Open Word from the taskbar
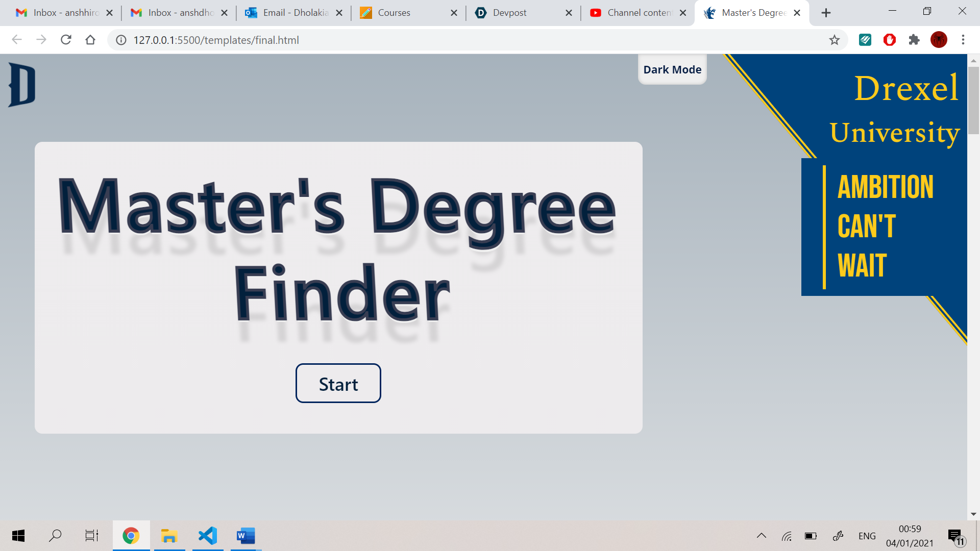Screen dimensions: 980x551 pyautogui.click(x=246, y=536)
